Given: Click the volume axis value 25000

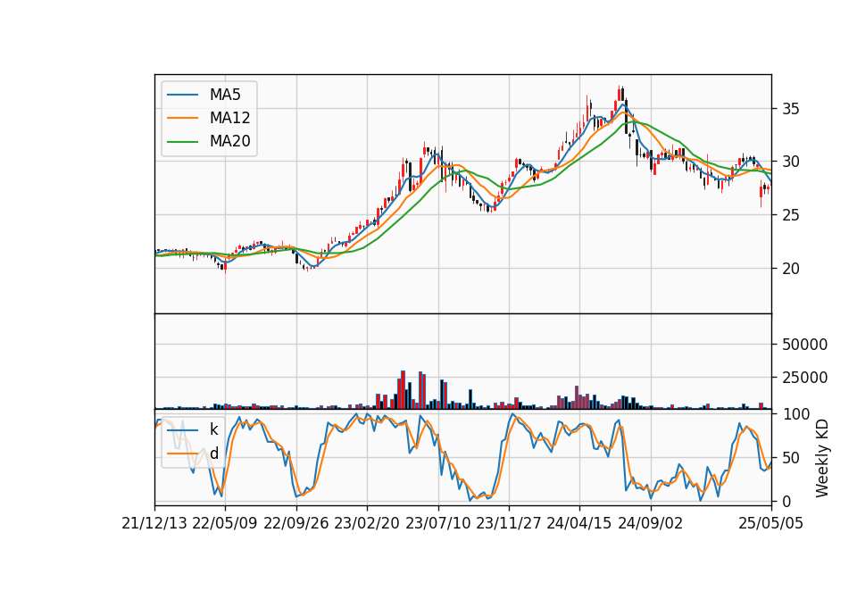Looking at the screenshot, I should [804, 378].
